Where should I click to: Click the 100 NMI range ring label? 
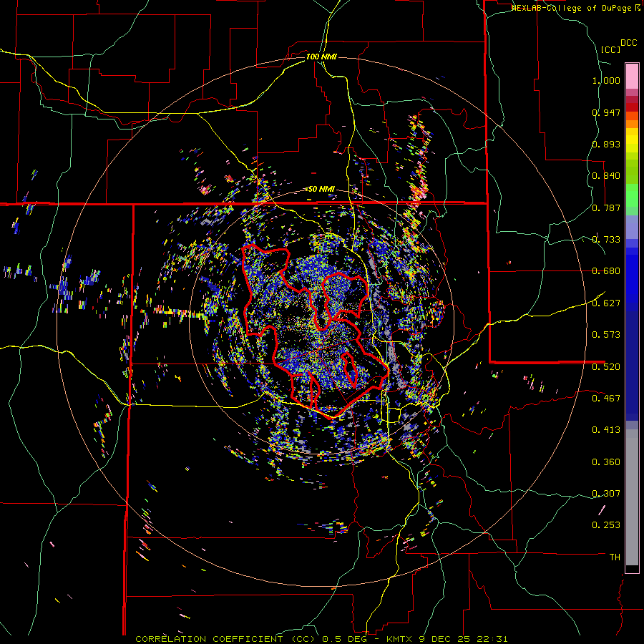(321, 57)
